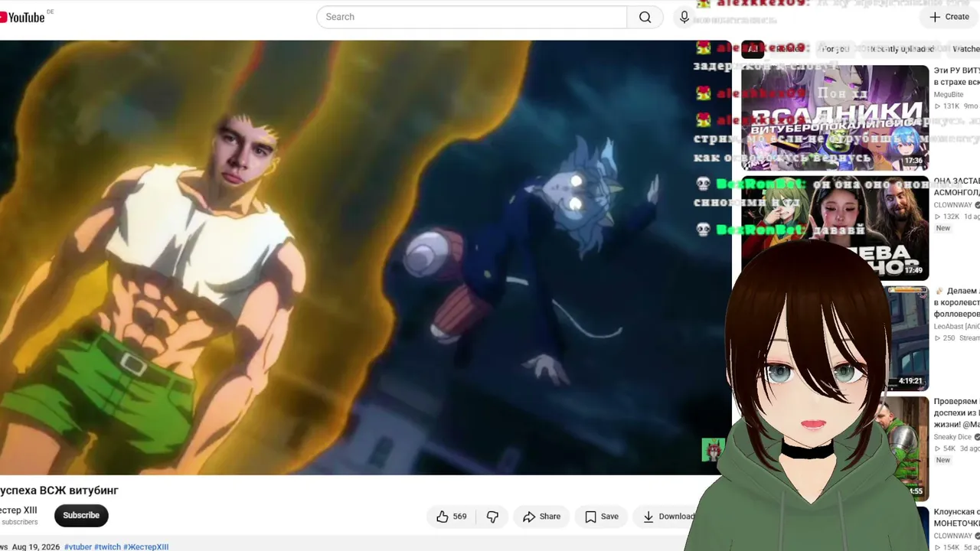
Task: Click the "New" badge under the 132K video
Action: [x=942, y=228]
